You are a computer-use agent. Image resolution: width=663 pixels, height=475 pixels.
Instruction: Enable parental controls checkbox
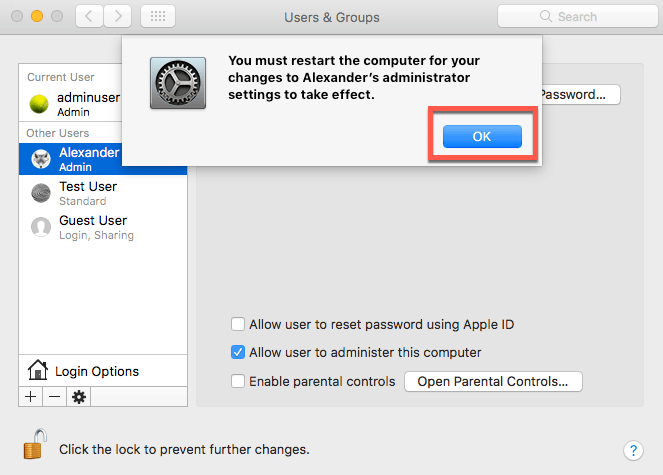coord(238,381)
